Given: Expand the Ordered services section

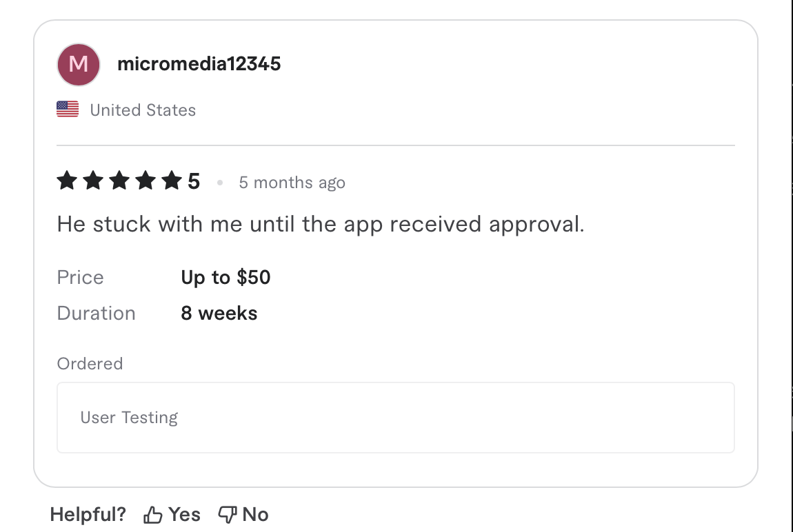Looking at the screenshot, I should (90, 363).
